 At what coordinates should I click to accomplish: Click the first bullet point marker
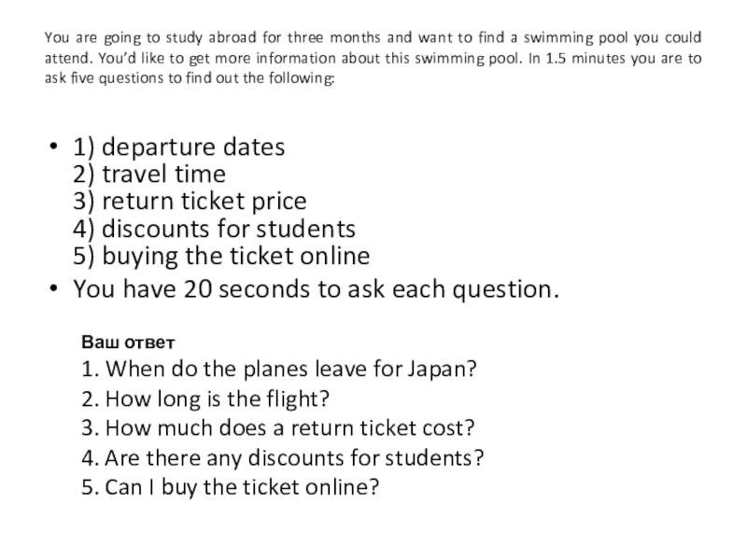pos(54,148)
